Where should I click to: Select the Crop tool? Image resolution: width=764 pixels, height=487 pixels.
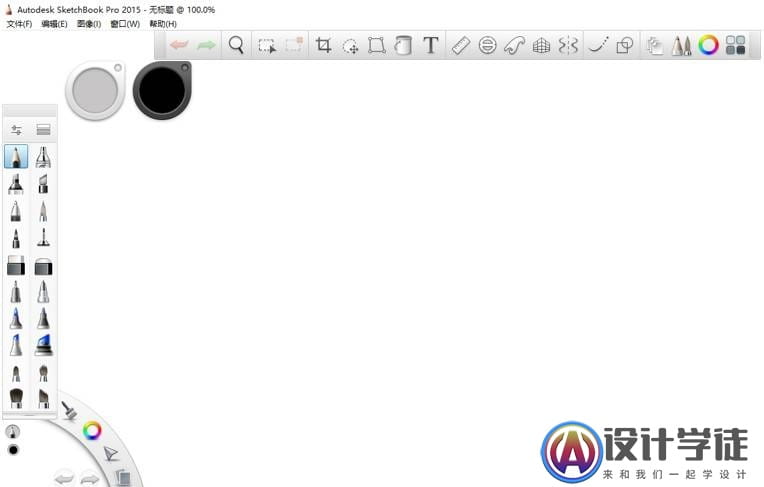pyautogui.click(x=323, y=45)
